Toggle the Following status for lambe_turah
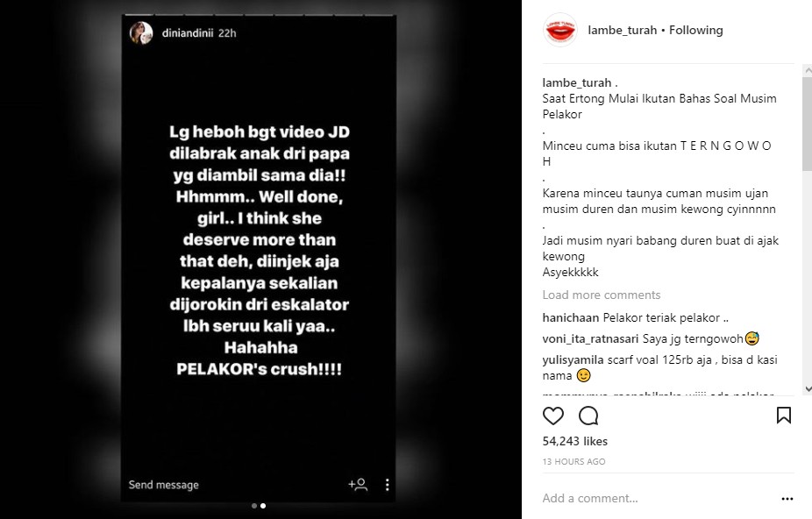The image size is (812, 519). (695, 30)
